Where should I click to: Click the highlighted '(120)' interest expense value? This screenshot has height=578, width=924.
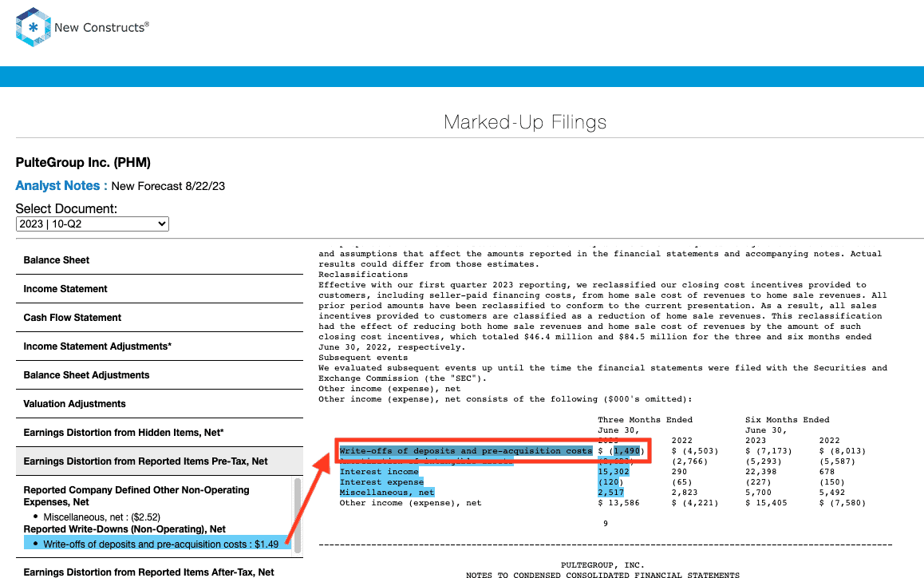click(610, 482)
